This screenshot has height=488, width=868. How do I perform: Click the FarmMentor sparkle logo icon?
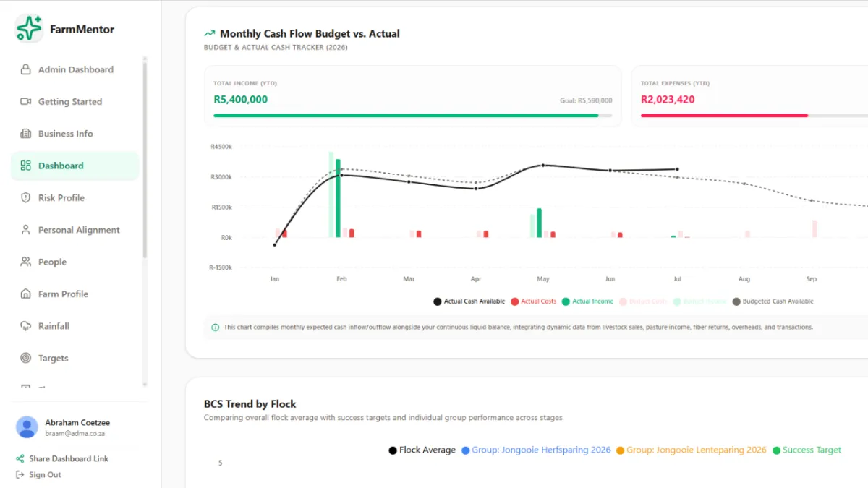29,29
